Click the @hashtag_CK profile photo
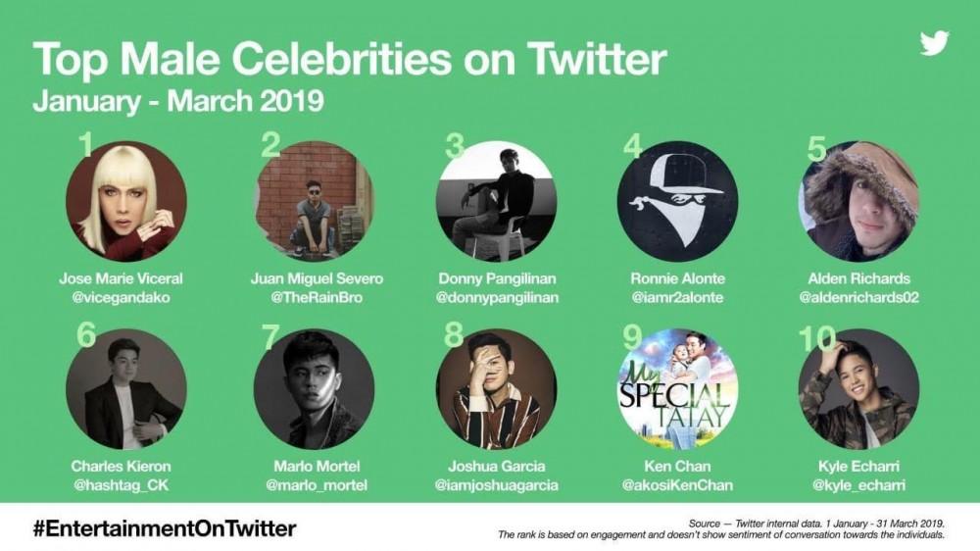Screen dimensions: 980x551 pyautogui.click(x=125, y=388)
